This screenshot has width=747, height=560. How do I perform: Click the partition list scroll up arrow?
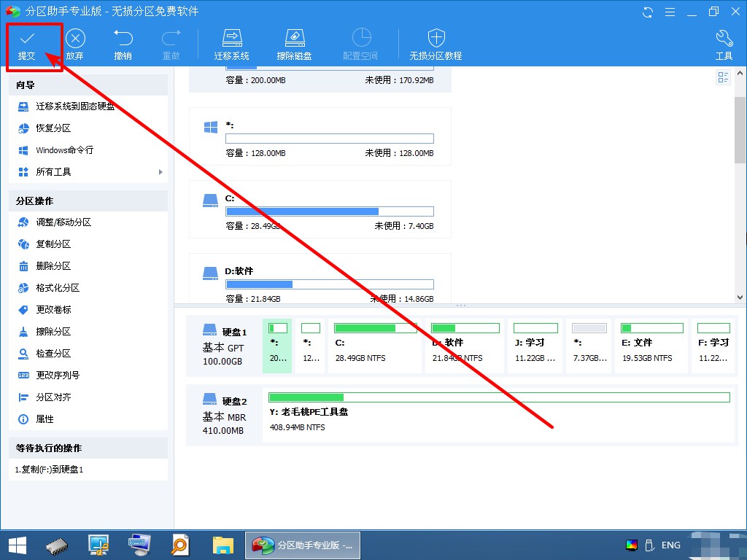click(740, 74)
